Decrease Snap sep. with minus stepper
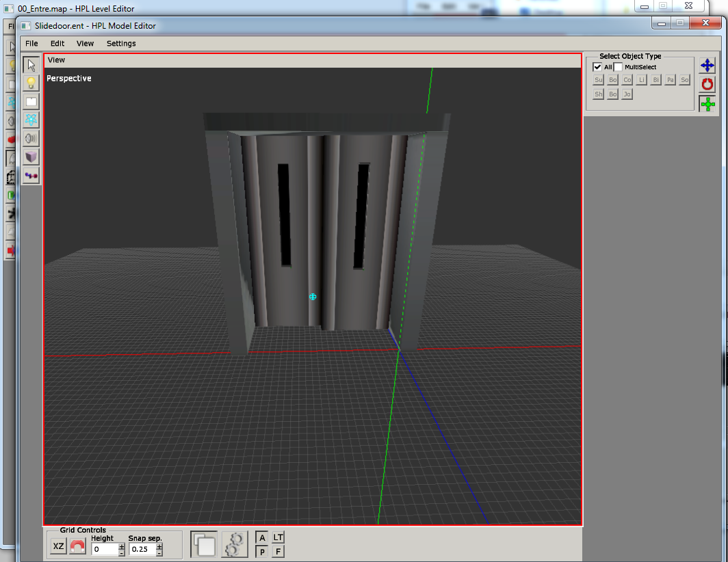728x562 pixels. pyautogui.click(x=159, y=552)
